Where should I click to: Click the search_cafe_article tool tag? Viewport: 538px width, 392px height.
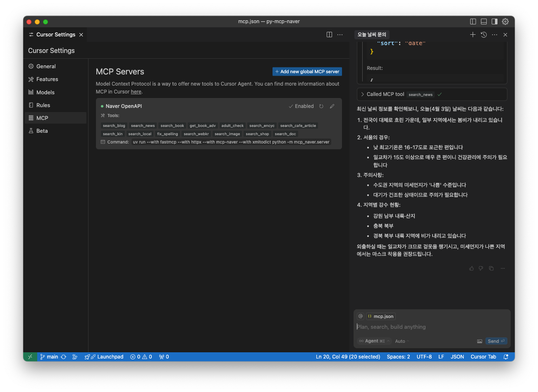[298, 126]
